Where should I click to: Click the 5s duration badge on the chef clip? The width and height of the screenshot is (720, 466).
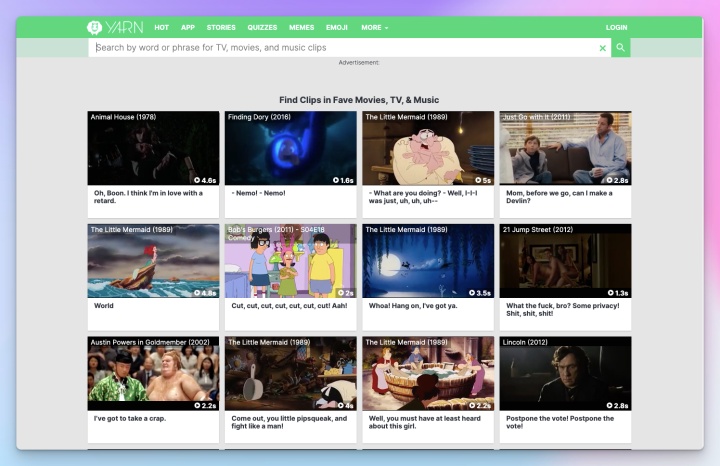483,180
